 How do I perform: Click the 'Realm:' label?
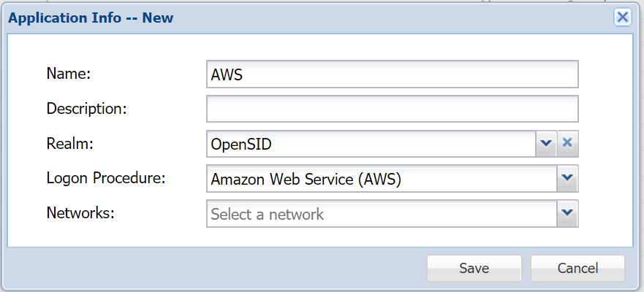(70, 144)
